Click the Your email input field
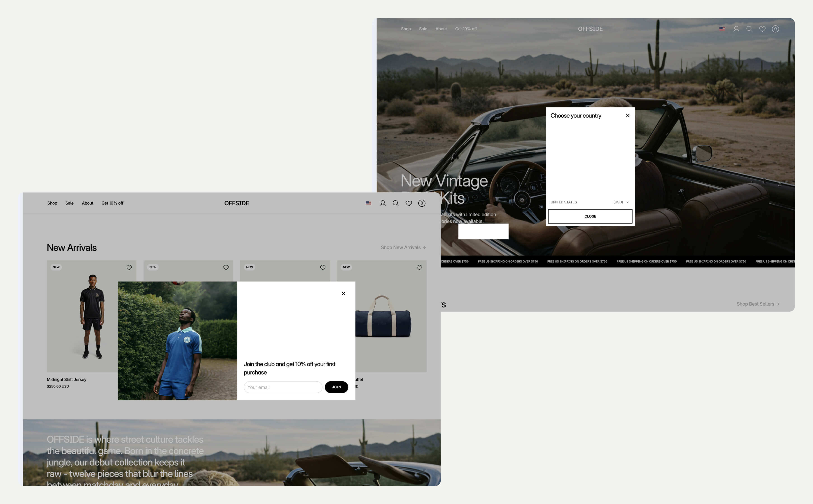This screenshot has height=504, width=813. [283, 387]
